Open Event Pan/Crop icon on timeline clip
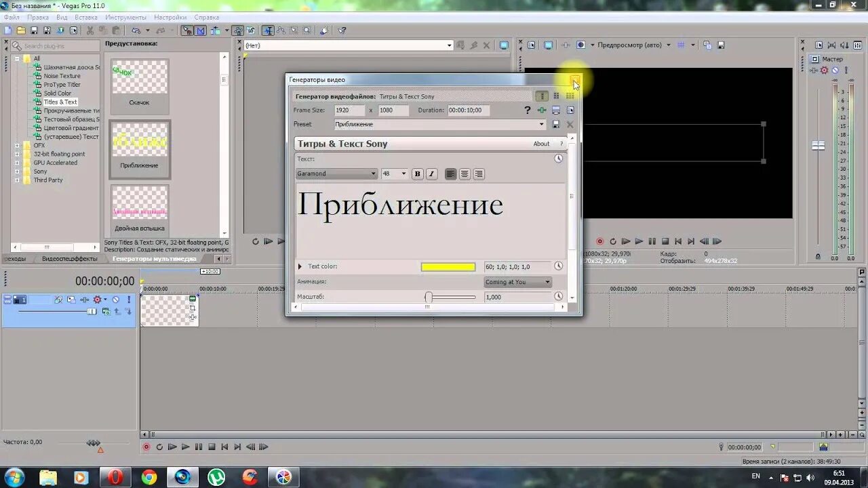Viewport: 868px width, 488px height. (193, 308)
